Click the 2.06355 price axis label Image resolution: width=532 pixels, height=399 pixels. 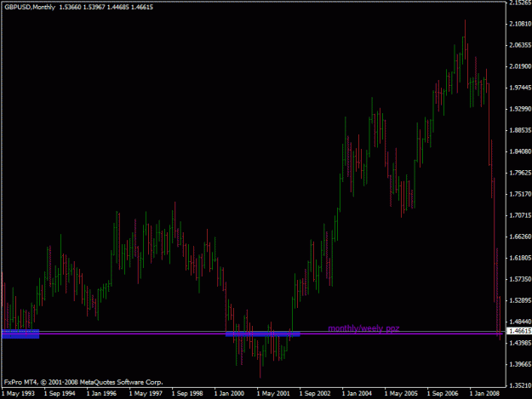click(520, 45)
